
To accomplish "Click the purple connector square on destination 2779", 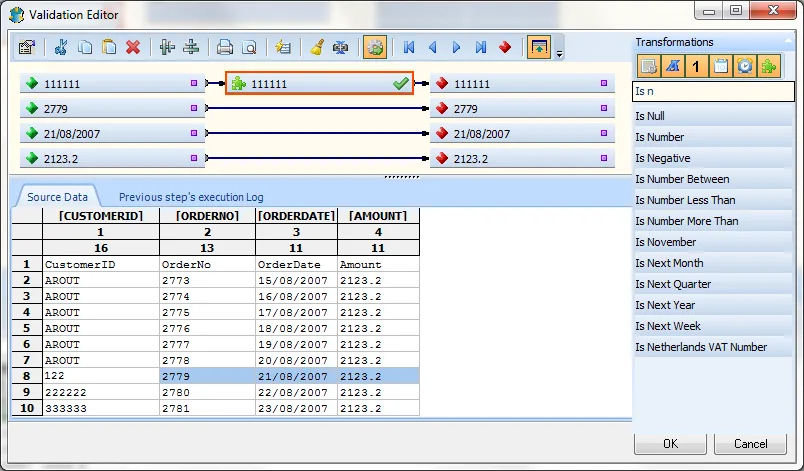I will point(604,108).
